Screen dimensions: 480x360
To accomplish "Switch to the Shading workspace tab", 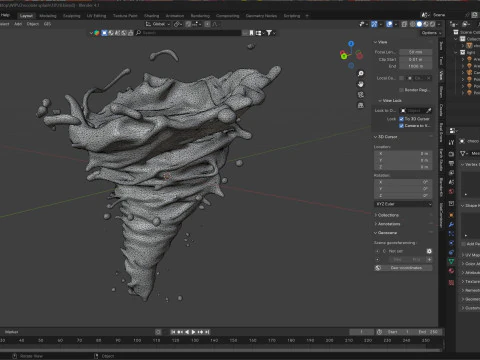I will click(x=151, y=16).
